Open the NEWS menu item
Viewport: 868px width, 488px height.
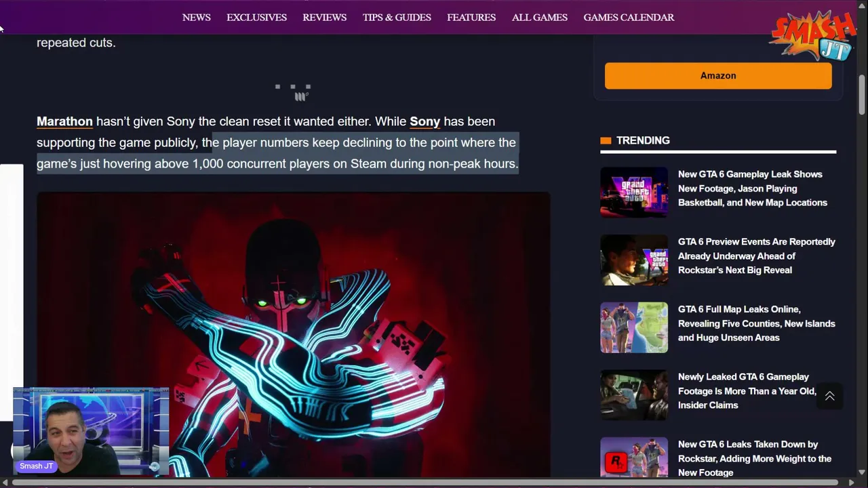coord(196,18)
